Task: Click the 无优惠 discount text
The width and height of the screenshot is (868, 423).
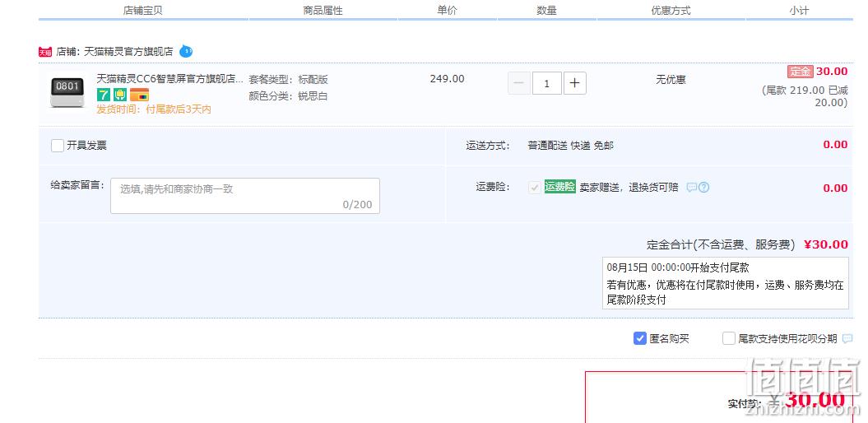Action: click(x=671, y=80)
